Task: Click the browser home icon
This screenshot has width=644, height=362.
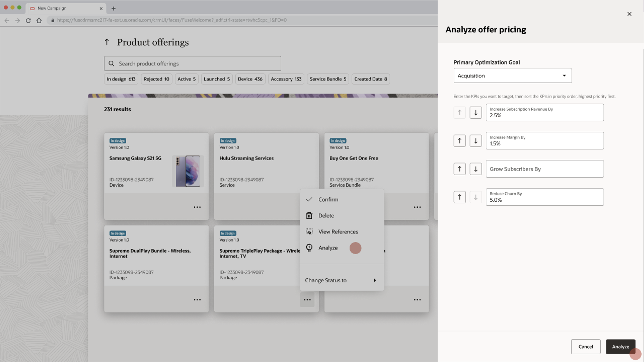Action: point(39,20)
